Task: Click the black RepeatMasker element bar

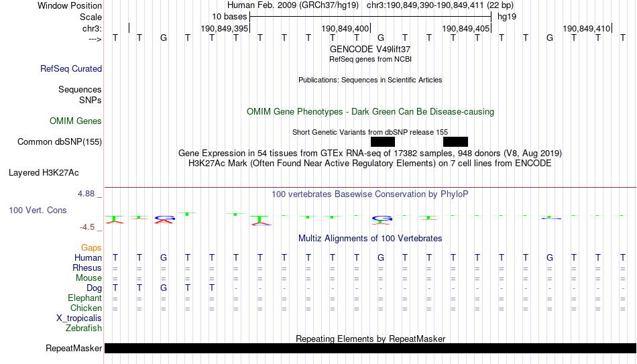Action: point(371,348)
